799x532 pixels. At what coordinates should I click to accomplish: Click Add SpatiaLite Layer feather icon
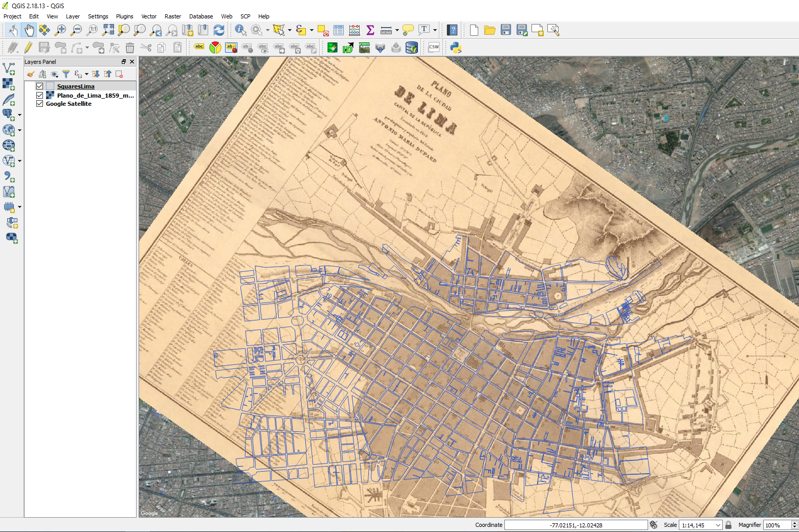9,100
